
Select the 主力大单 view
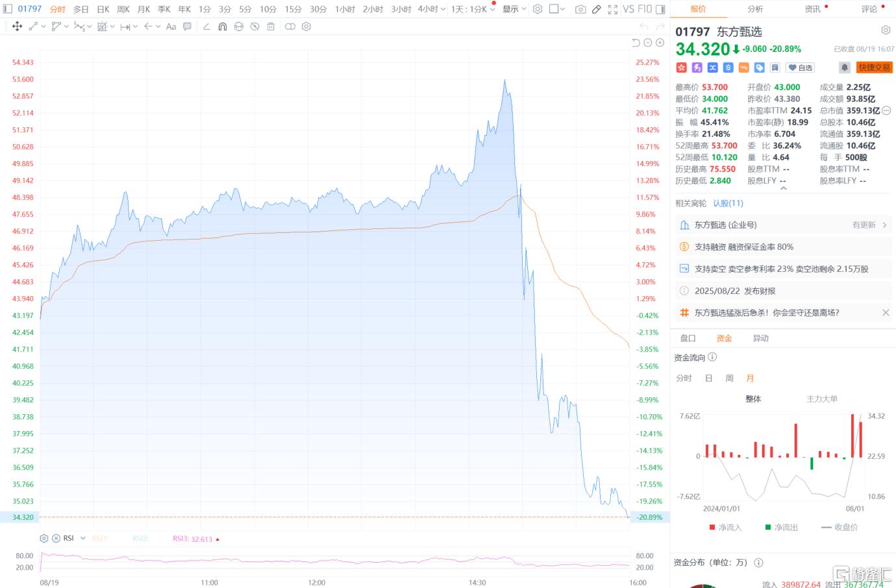(x=822, y=398)
